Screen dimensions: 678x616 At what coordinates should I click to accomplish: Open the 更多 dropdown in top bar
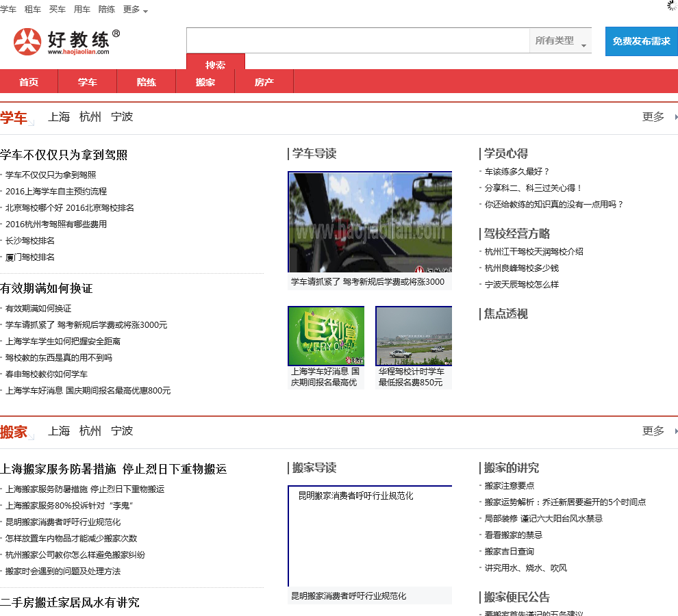[135, 10]
